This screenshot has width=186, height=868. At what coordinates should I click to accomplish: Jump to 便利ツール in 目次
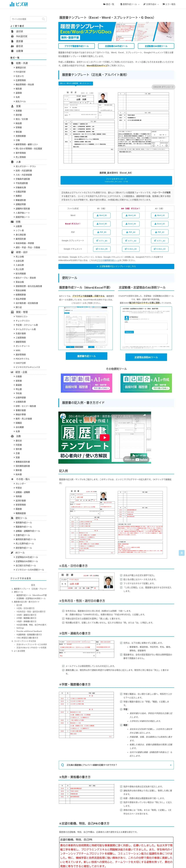click(18, 592)
